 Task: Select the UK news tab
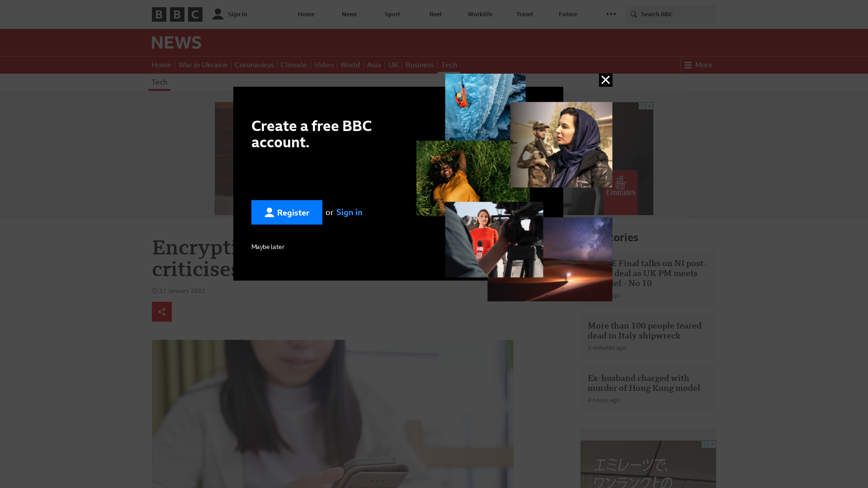393,65
